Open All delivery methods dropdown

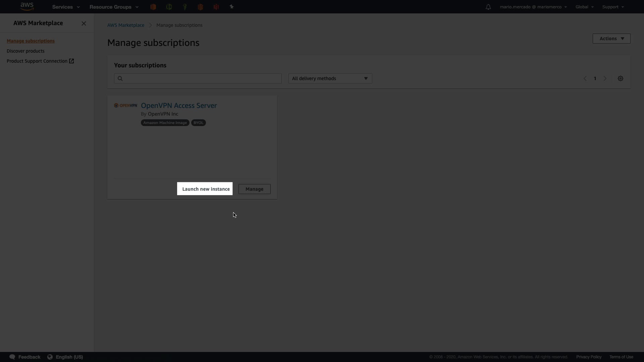click(330, 78)
